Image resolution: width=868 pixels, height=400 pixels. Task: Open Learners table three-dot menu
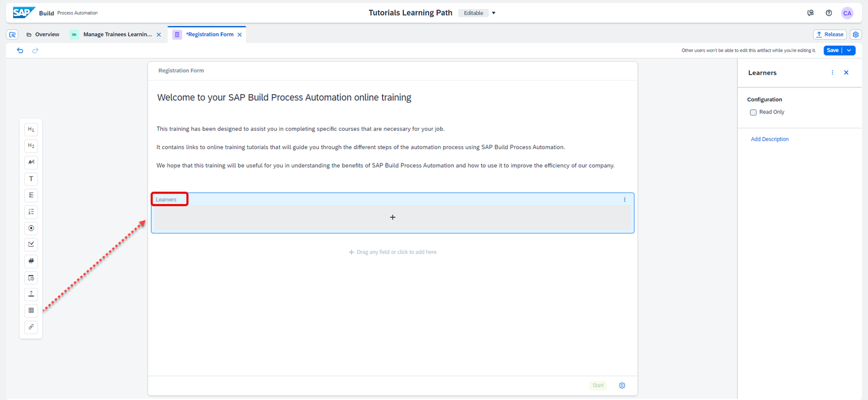[x=624, y=200]
